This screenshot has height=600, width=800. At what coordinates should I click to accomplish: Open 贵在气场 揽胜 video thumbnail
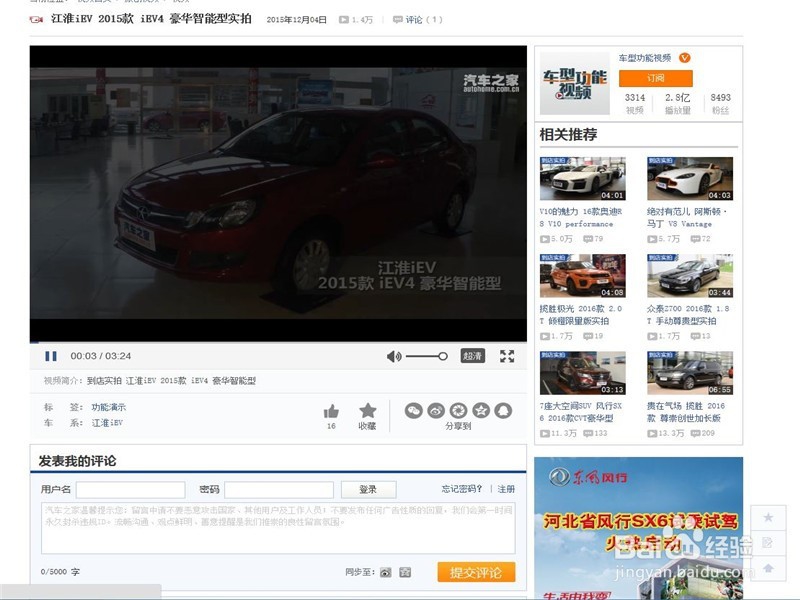[690, 373]
